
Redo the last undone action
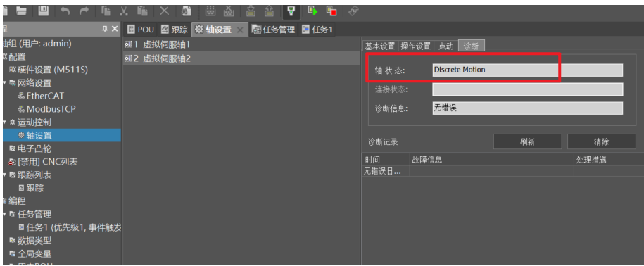coord(84,11)
